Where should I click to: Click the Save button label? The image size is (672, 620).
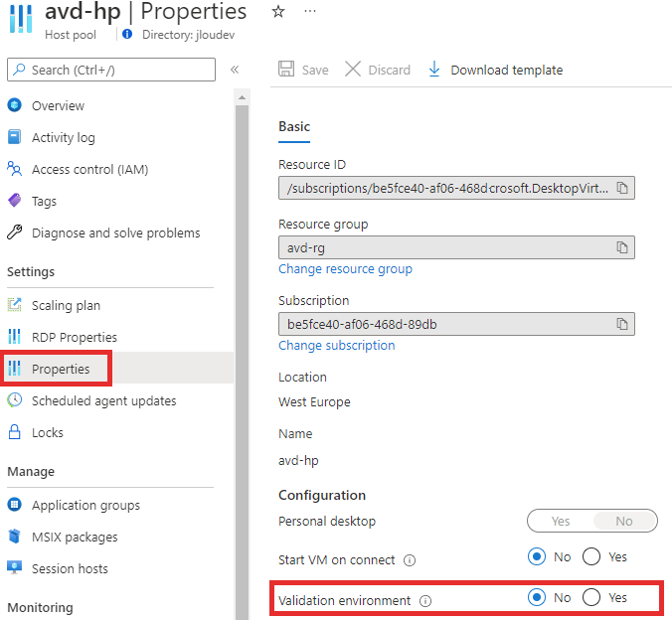pos(315,70)
